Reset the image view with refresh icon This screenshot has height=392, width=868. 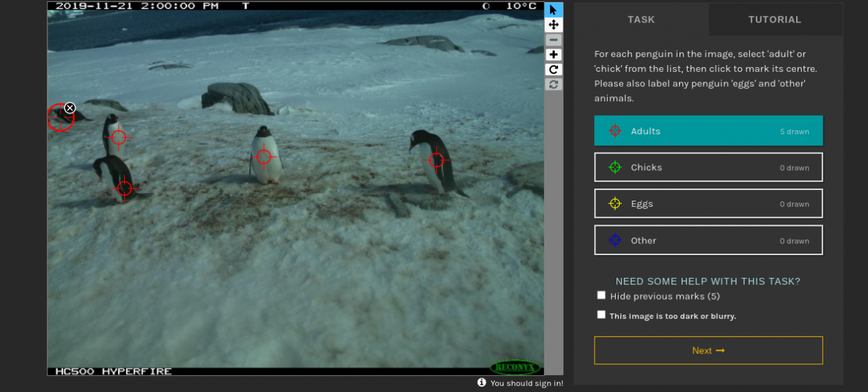pyautogui.click(x=553, y=84)
